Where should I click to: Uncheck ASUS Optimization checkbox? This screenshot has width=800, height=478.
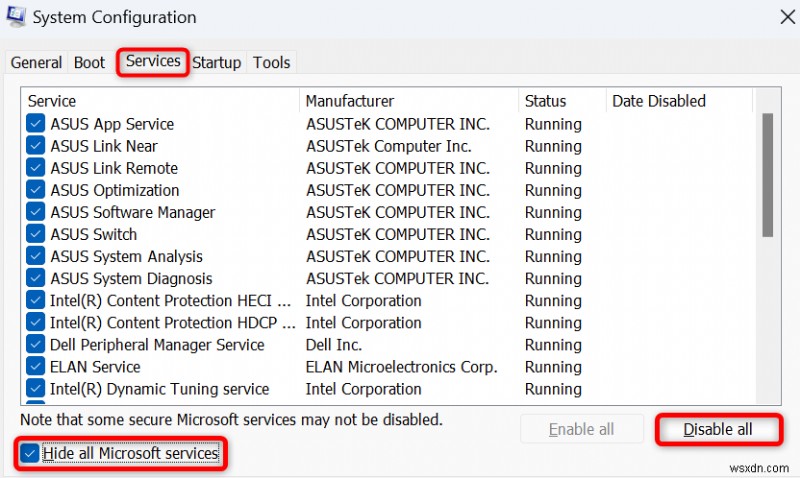click(35, 190)
